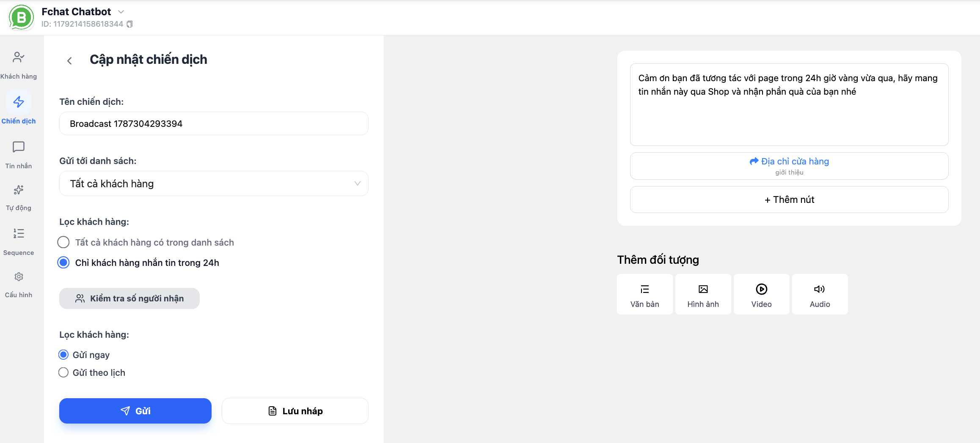
Task: Add a Hình ảnh image object
Action: (703, 294)
